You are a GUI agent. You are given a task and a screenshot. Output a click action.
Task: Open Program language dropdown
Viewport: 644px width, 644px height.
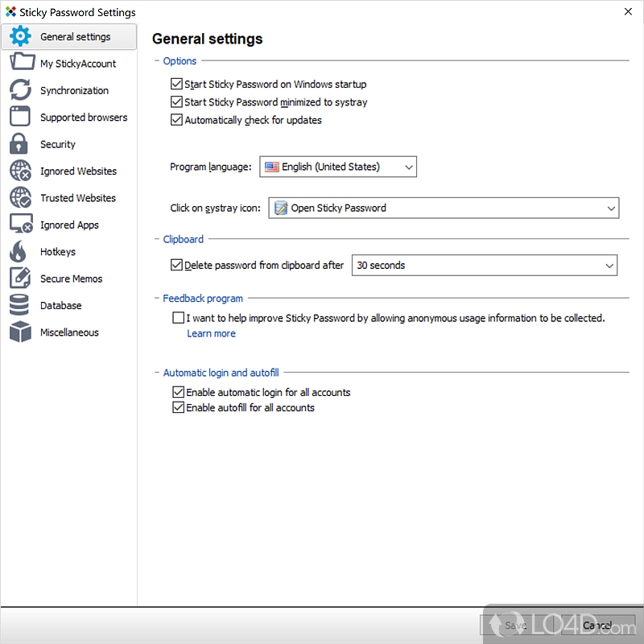point(338,167)
